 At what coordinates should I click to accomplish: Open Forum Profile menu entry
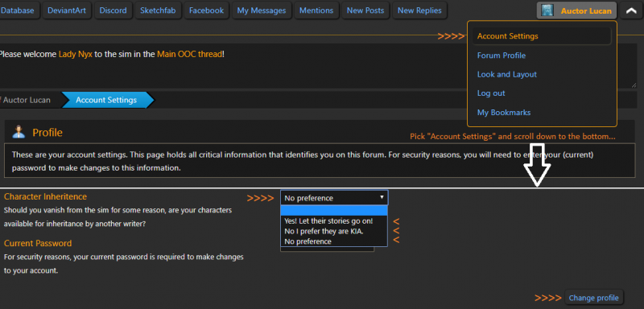click(501, 56)
